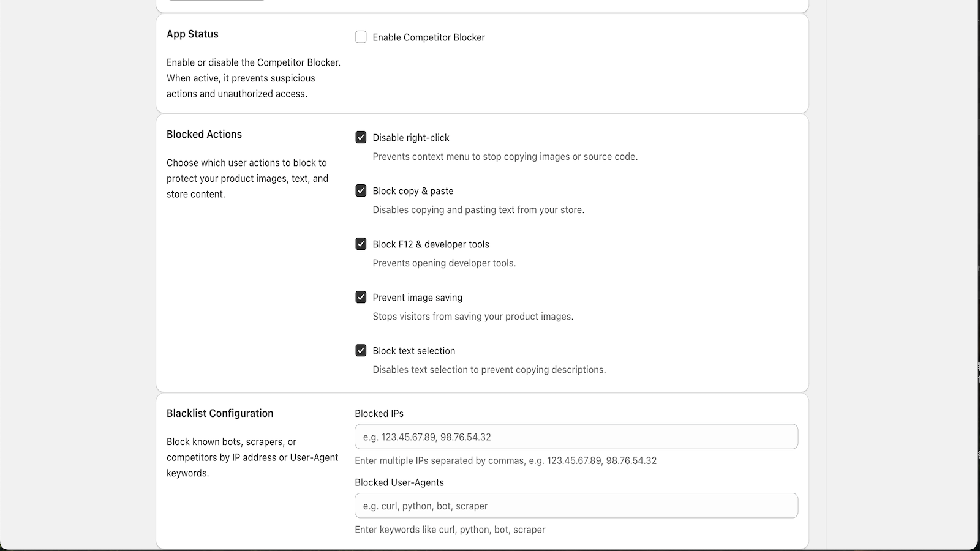Image resolution: width=980 pixels, height=551 pixels.
Task: Enable the Competitor Blocker checkbox
Action: click(x=361, y=37)
